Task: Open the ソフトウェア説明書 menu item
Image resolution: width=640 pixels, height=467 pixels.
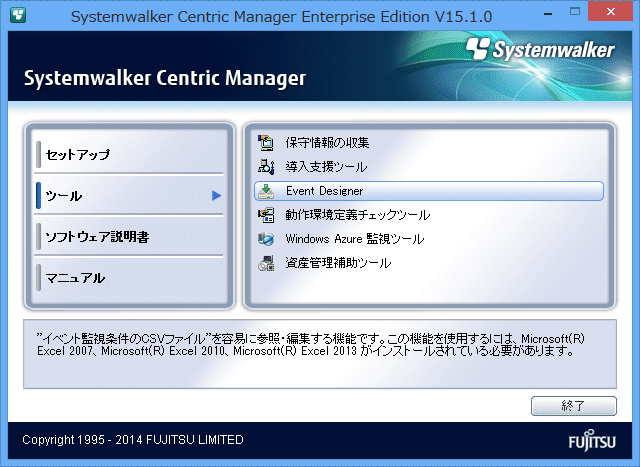Action: coord(129,237)
